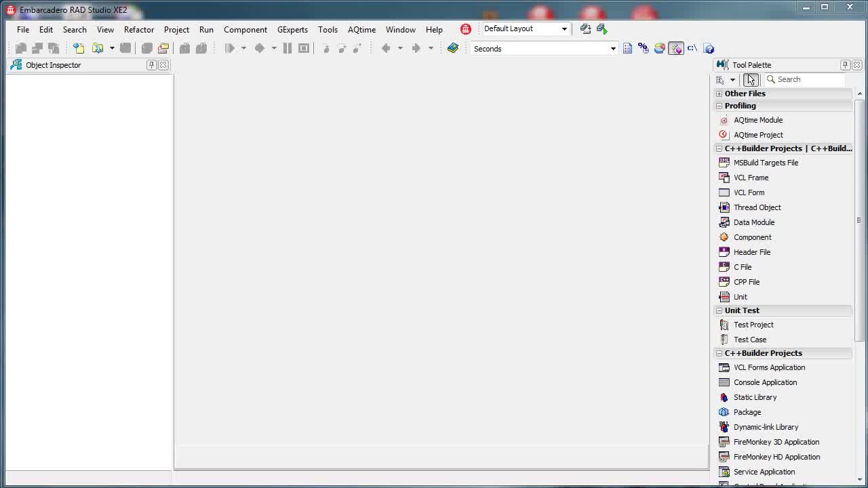Open the Component menu
This screenshot has height=488, width=868.
click(x=245, y=30)
